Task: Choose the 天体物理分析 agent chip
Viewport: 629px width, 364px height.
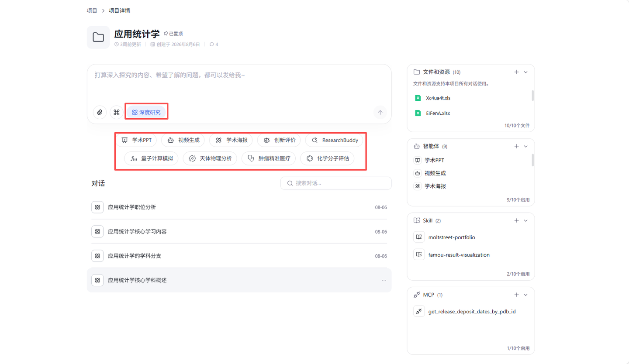Action: 210,158
